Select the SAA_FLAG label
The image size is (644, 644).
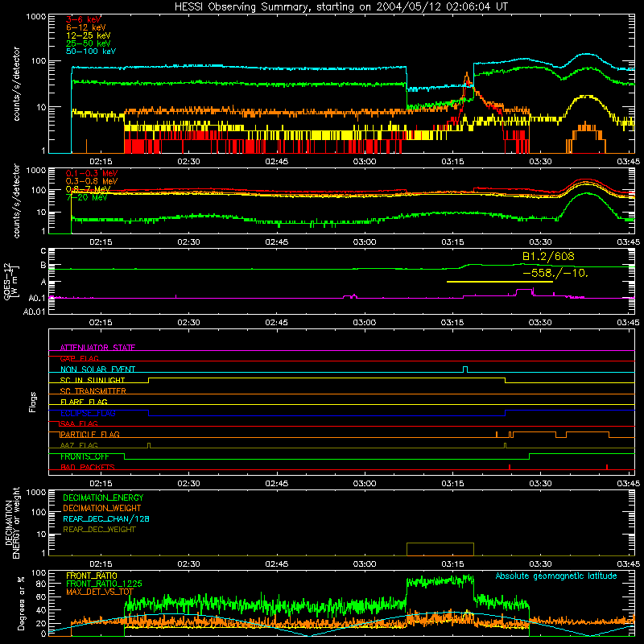click(x=79, y=423)
